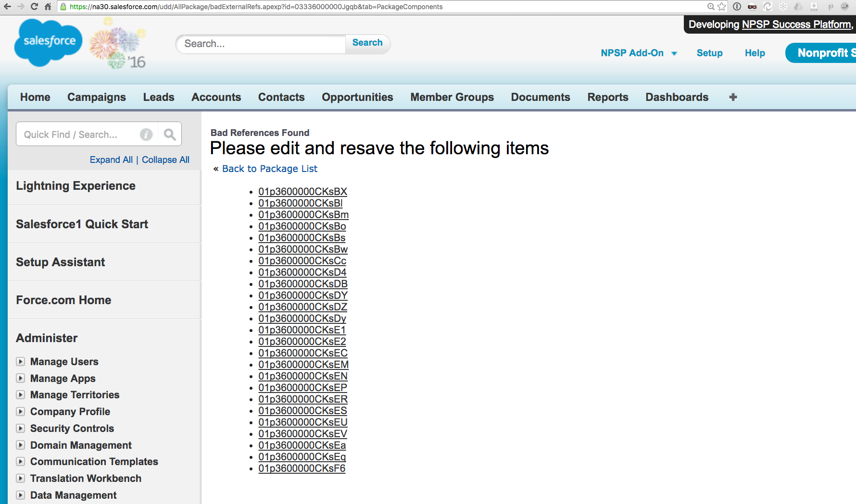Go to the browser home page
Screen dimensions: 856x504
(48, 7)
